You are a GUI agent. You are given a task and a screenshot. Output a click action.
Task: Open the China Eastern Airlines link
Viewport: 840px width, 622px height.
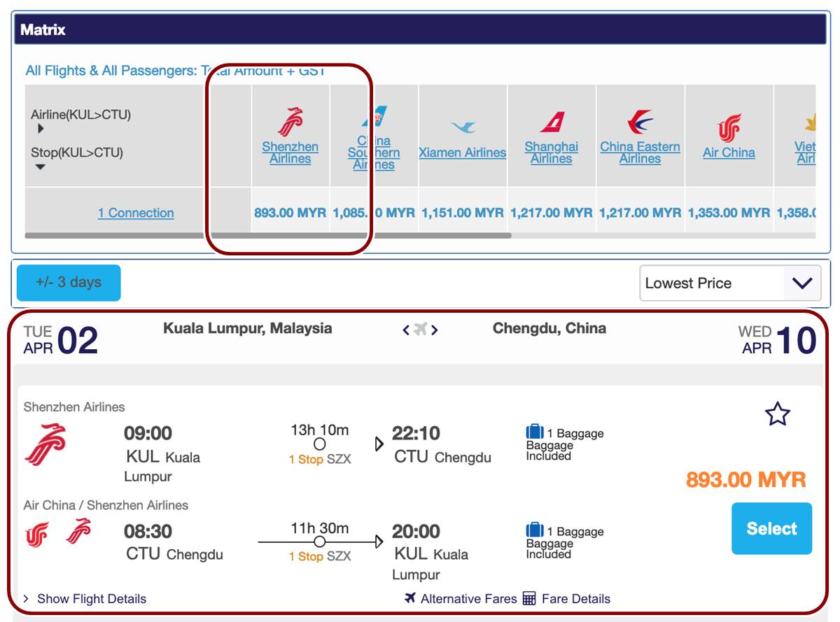pyautogui.click(x=640, y=153)
